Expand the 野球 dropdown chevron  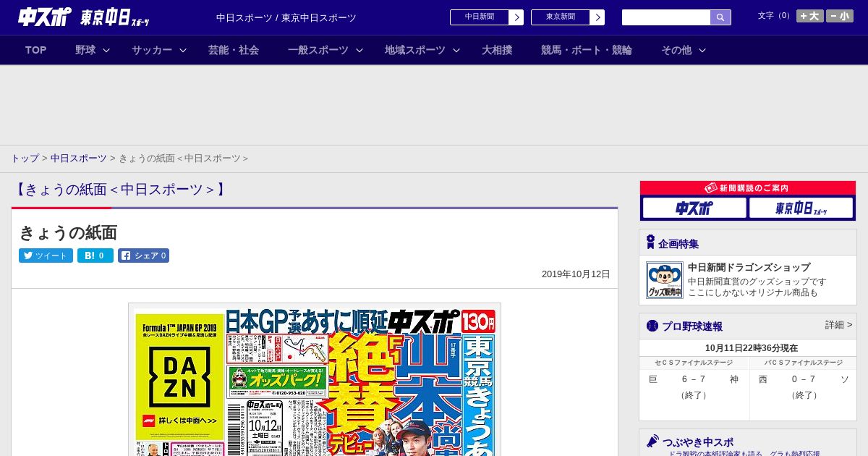(x=106, y=50)
